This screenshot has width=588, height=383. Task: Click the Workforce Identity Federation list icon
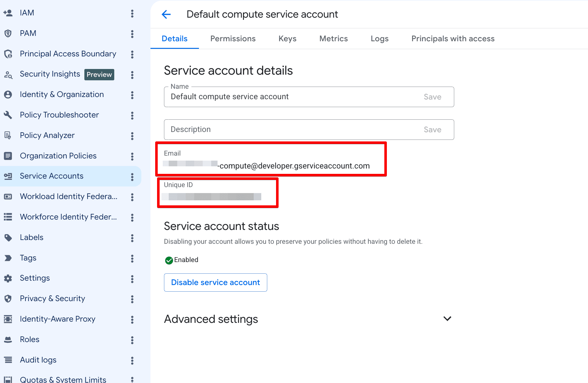[x=8, y=217]
